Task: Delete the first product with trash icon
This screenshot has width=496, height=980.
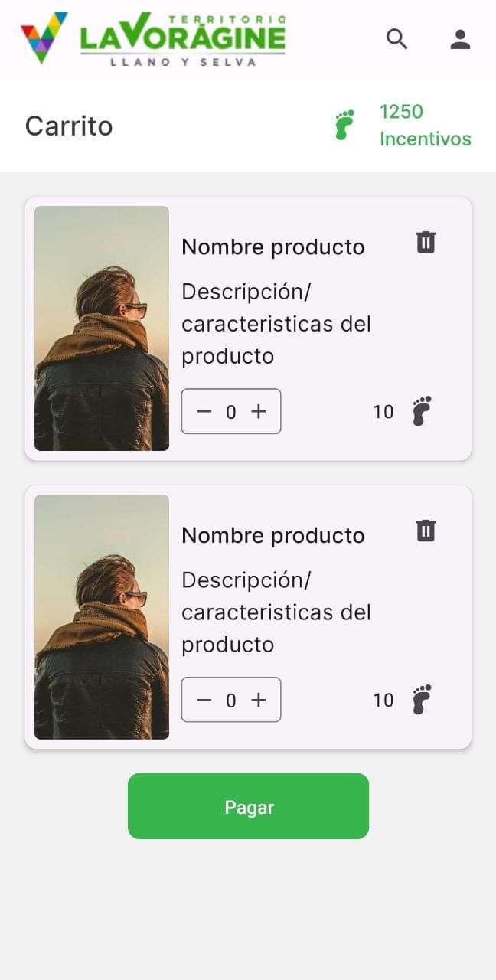Action: point(426,242)
